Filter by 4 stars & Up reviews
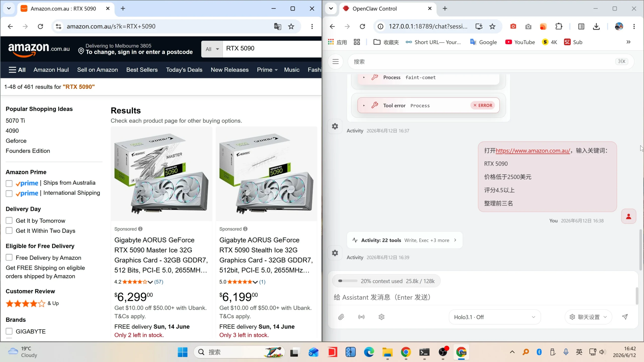 [x=32, y=303]
